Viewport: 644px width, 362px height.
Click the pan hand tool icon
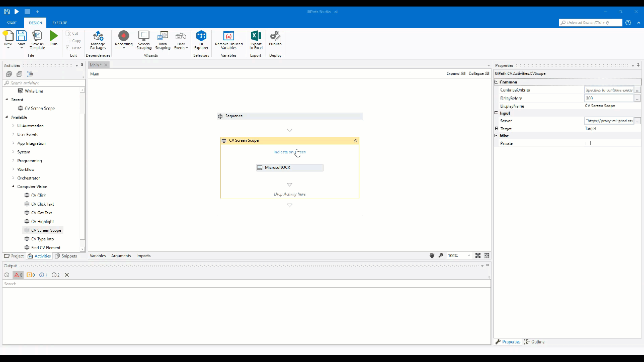tap(432, 255)
